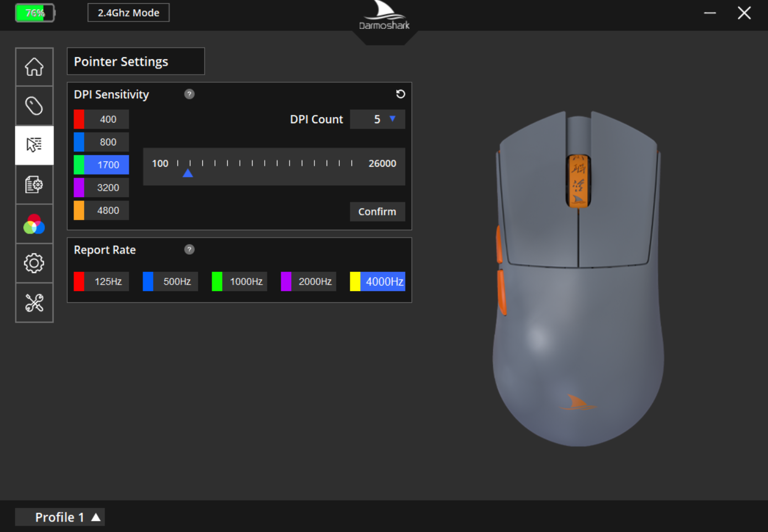Click the orange scroll wheel on the mouse image

pos(578,181)
